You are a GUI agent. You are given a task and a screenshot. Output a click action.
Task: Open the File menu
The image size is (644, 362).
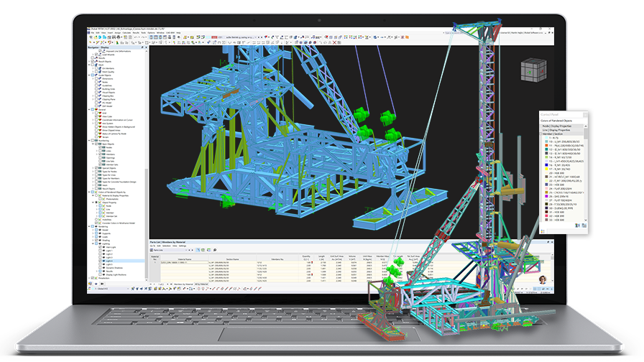93,33
